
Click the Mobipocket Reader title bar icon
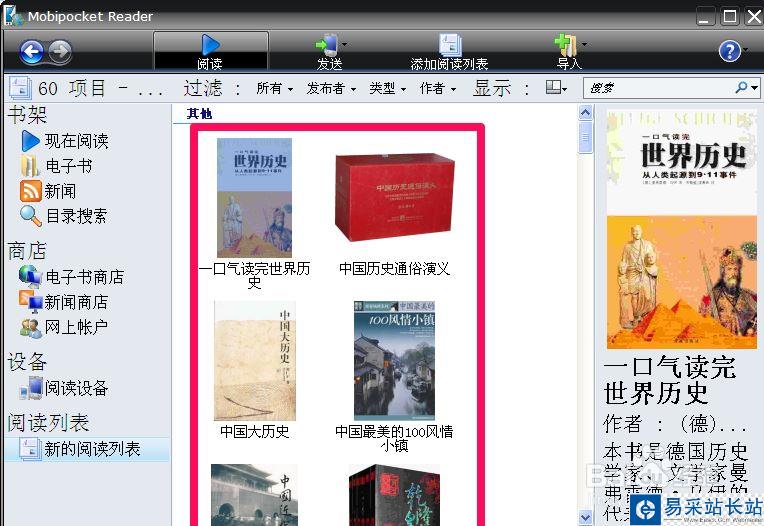pos(13,16)
